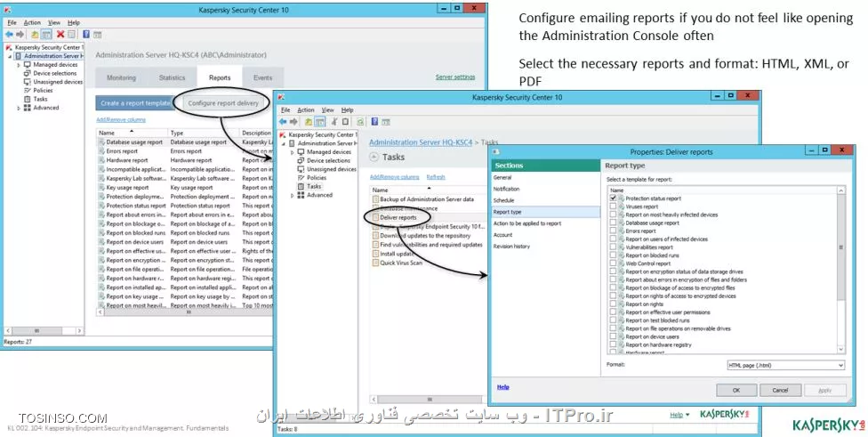Select the Notification section in the Properties dialog

pos(546,189)
